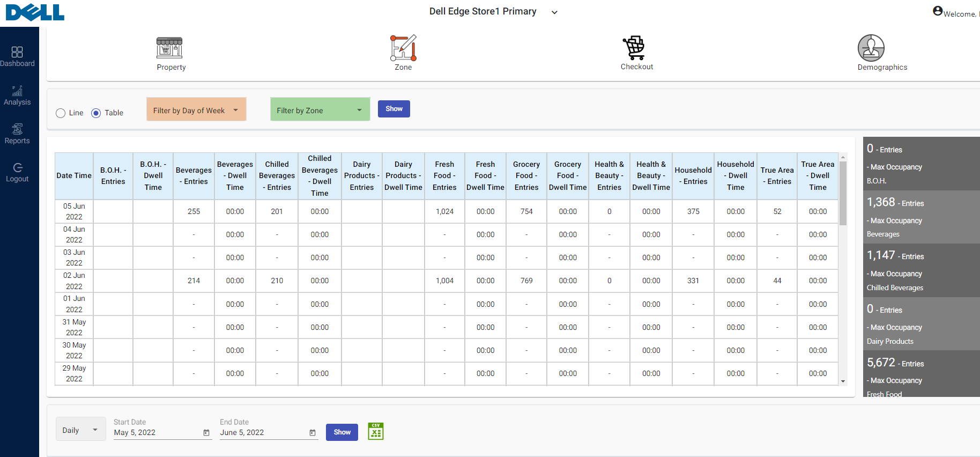Image resolution: width=980 pixels, height=457 pixels.
Task: Click the 5,672 Entries Fresh Food card
Action: click(x=921, y=374)
